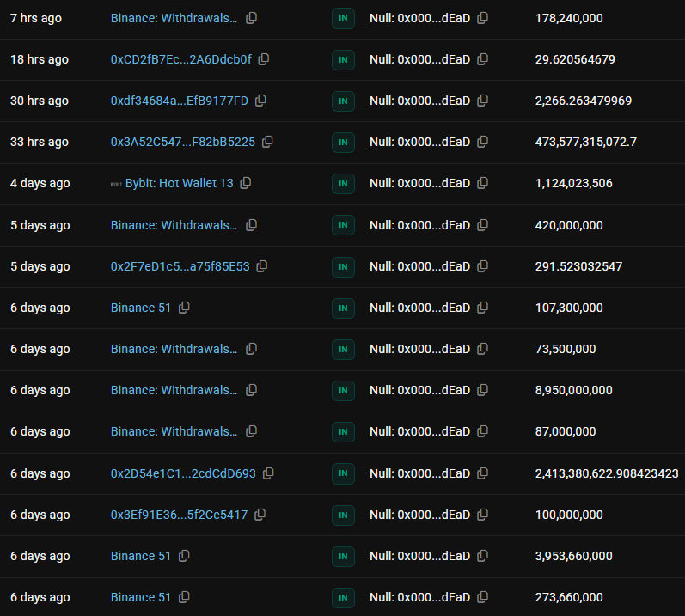
Task: Copy the Bybit: Hot Wallet 13 address
Action: pos(246,183)
